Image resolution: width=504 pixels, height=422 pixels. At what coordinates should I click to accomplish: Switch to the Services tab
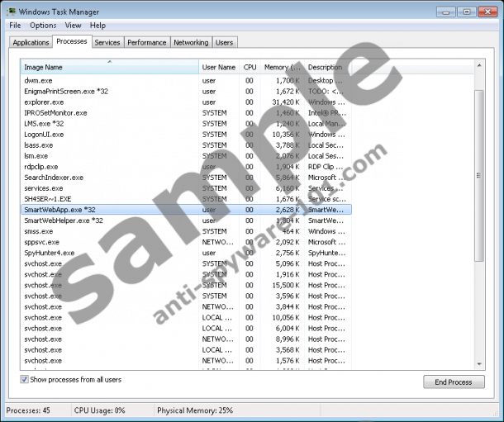pos(107,42)
